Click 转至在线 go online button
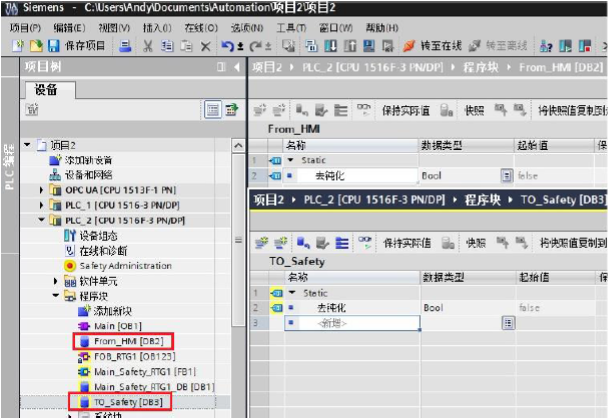The height and width of the screenshot is (419, 608). click(432, 46)
